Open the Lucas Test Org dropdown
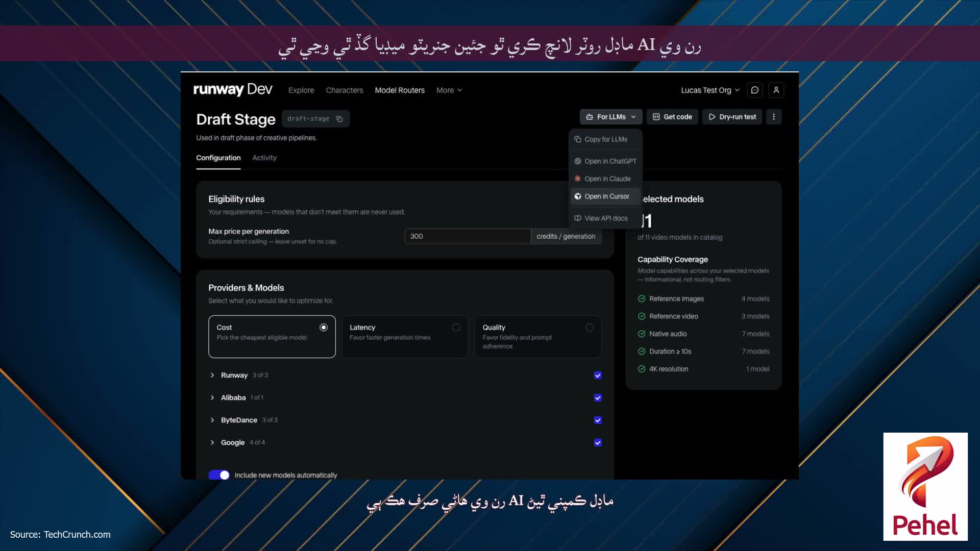980x551 pixels. pos(710,90)
